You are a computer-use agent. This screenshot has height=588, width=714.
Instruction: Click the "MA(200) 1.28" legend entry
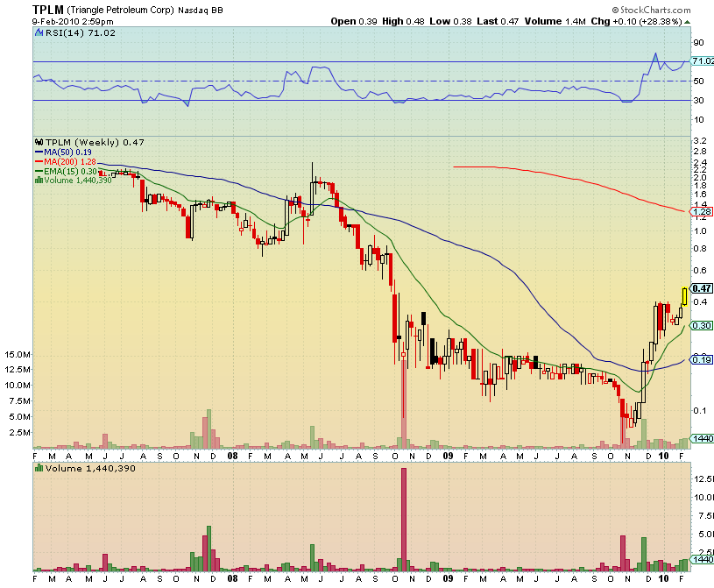70,162
